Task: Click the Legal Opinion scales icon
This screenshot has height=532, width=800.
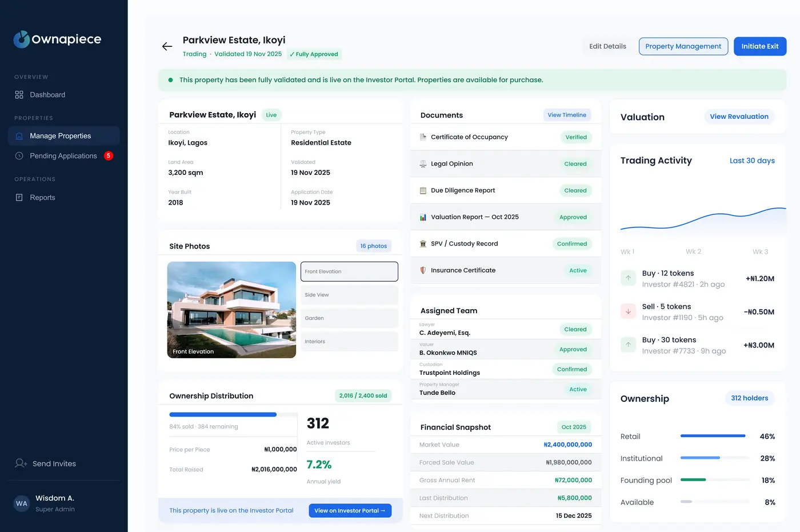Action: tap(423, 164)
